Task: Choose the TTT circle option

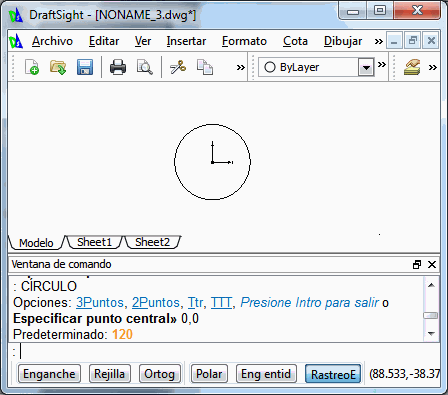Action: click(221, 303)
